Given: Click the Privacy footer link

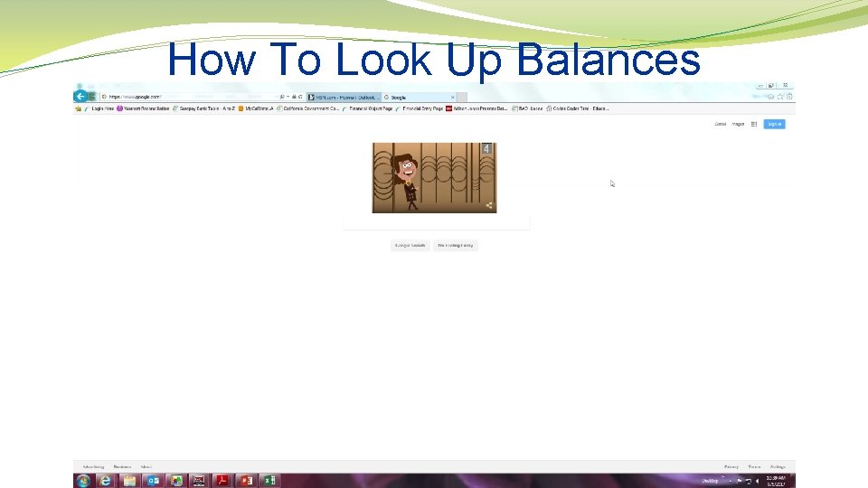Looking at the screenshot, I should [x=731, y=467].
